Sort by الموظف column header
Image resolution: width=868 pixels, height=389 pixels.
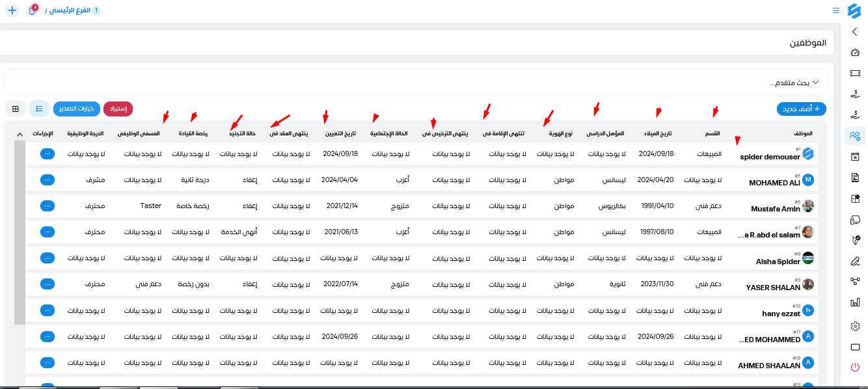click(804, 133)
